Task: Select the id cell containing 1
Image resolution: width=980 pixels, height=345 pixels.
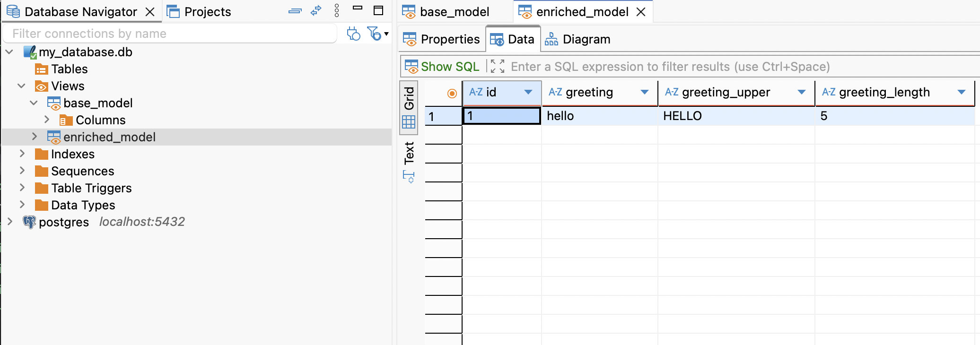Action: (501, 116)
